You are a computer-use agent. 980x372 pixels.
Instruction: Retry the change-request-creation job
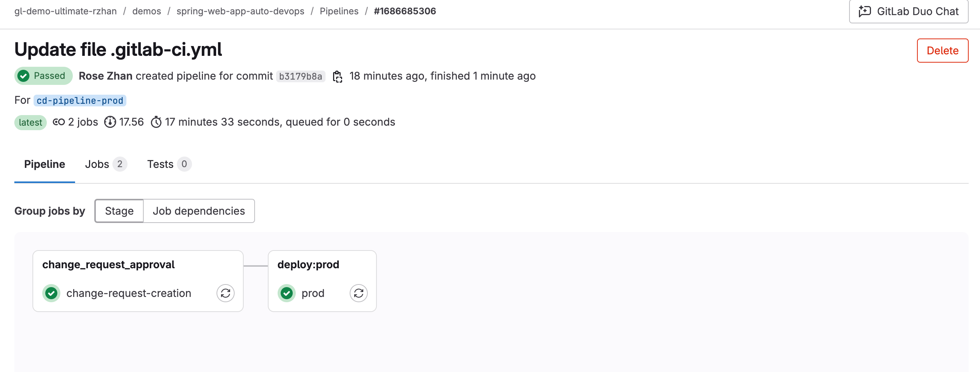tap(225, 293)
